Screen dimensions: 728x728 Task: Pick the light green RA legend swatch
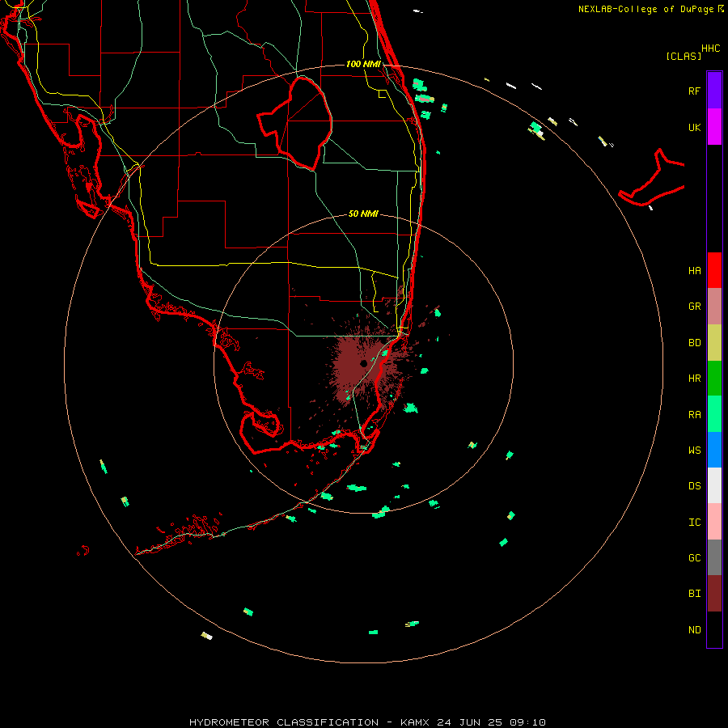pos(714,414)
